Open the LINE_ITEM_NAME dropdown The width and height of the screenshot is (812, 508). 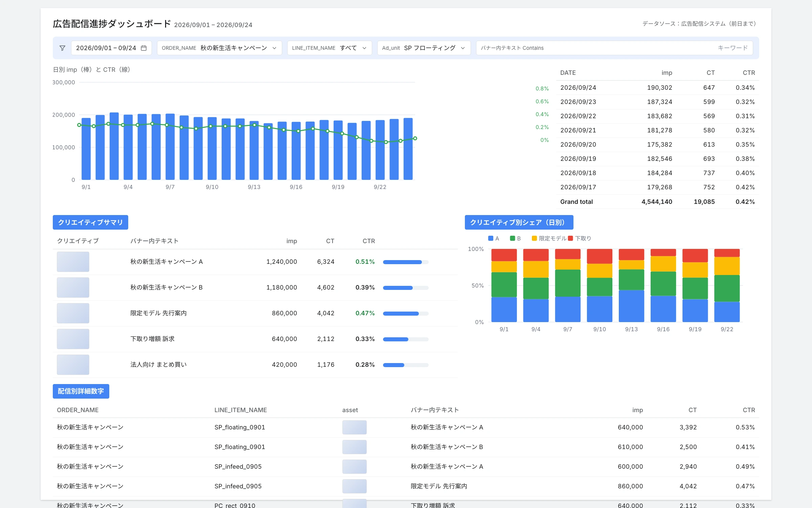click(x=330, y=48)
